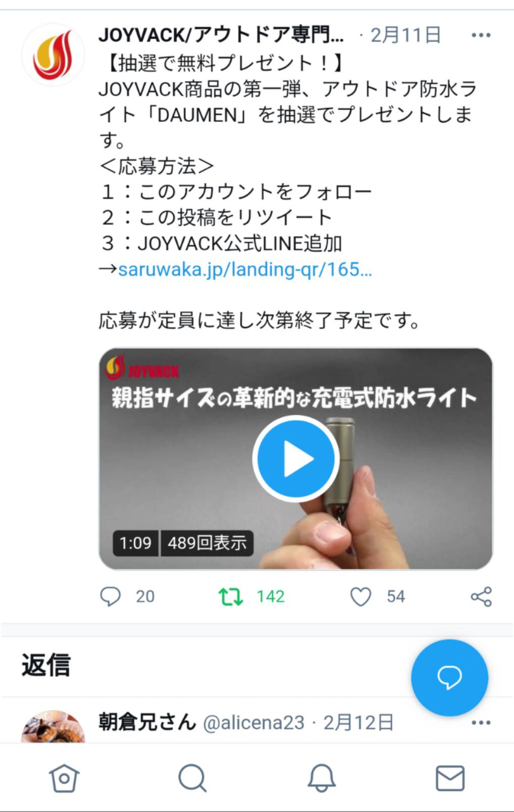Open the JOYVACK profile avatar
This screenshot has width=514, height=812.
click(x=53, y=55)
